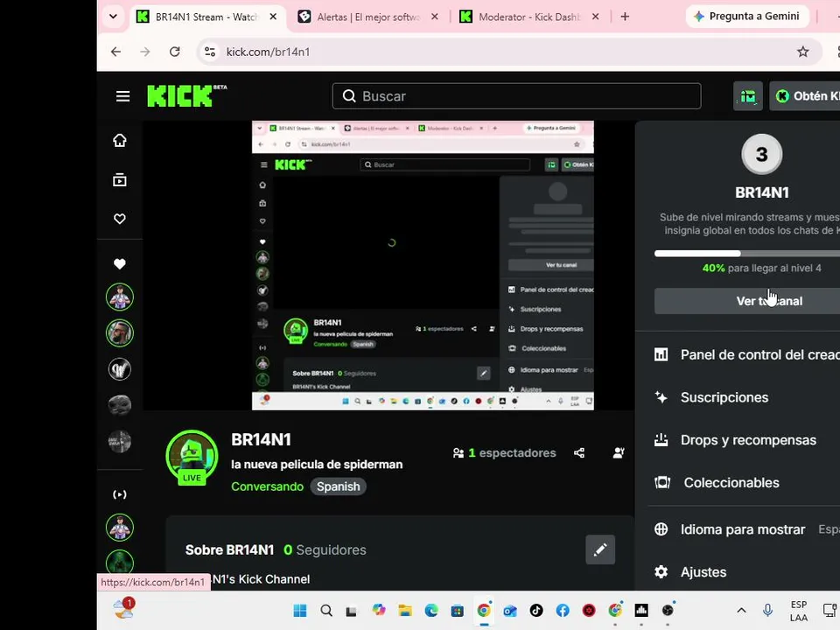Click the BR14N1 live profile avatar

coord(192,457)
